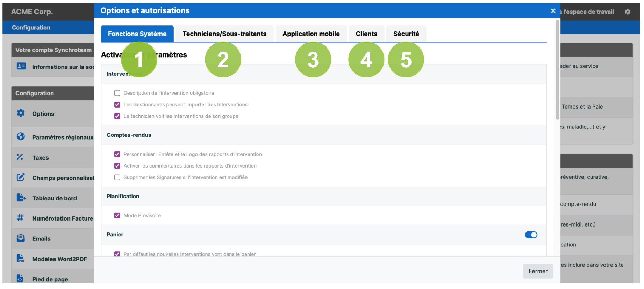This screenshot has width=644, height=289.
Task: Click the Configuration breadcrumb heading
Action: point(31,27)
